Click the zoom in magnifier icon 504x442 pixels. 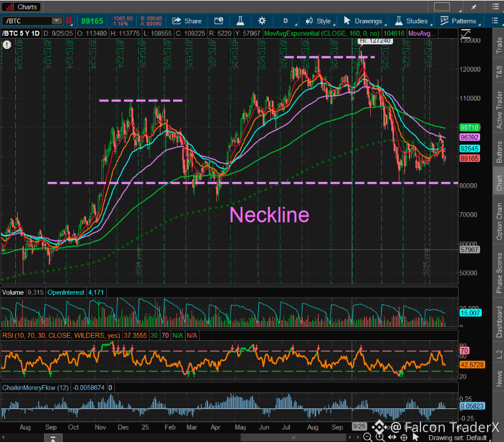point(380,436)
